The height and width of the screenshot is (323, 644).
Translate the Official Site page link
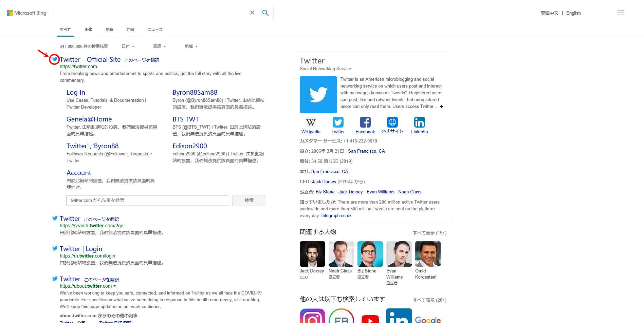tap(142, 60)
